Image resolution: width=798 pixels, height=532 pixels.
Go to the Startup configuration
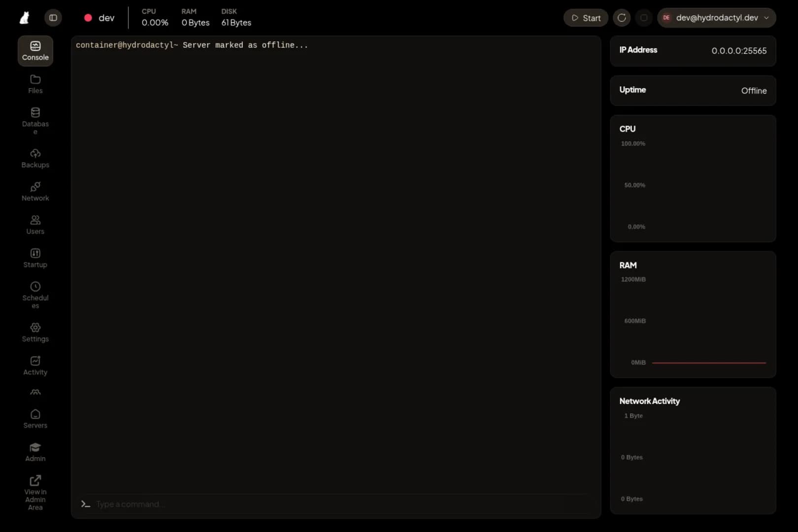pyautogui.click(x=35, y=258)
